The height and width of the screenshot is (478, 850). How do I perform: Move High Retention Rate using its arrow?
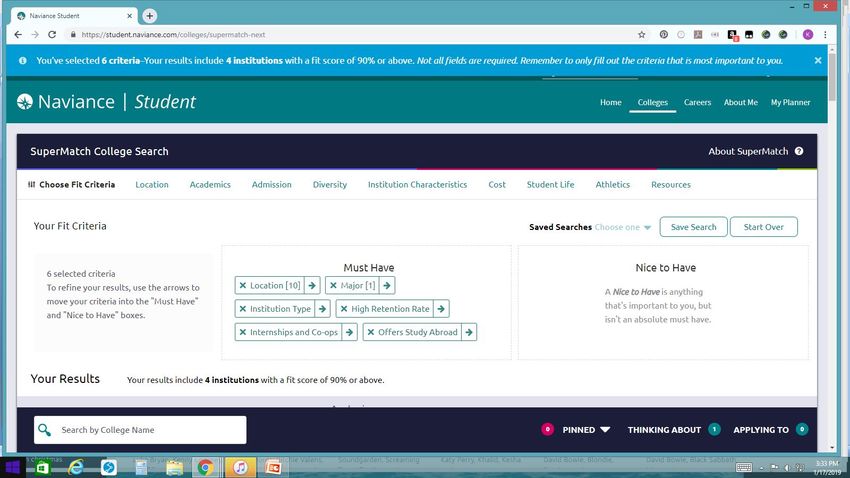coord(441,308)
